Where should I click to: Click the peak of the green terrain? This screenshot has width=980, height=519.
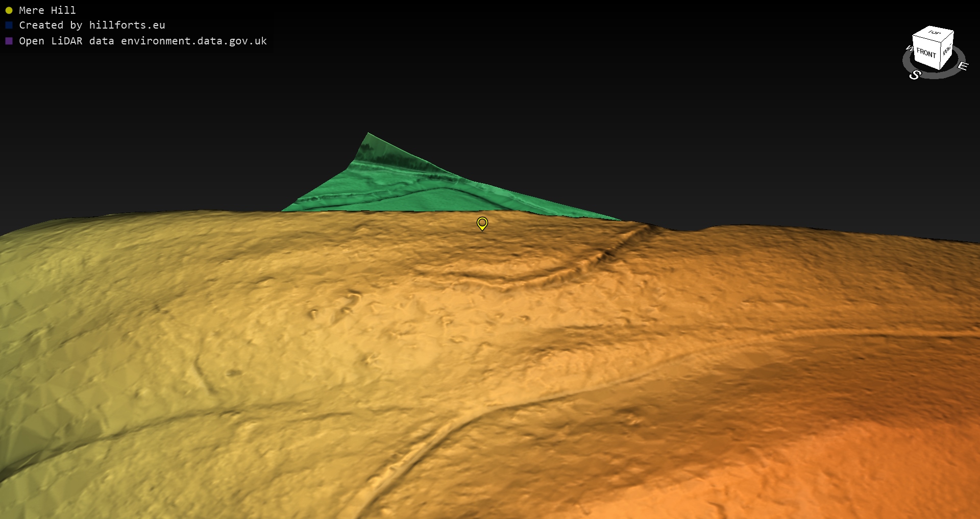click(369, 135)
